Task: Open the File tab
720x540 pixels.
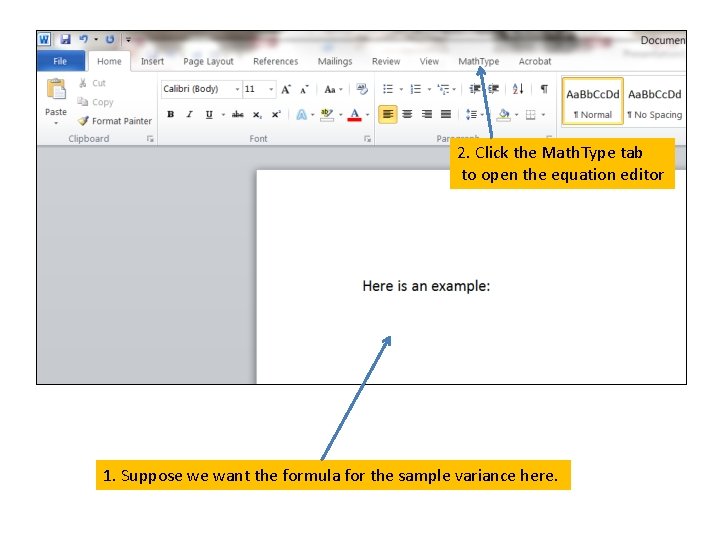Action: [60, 61]
